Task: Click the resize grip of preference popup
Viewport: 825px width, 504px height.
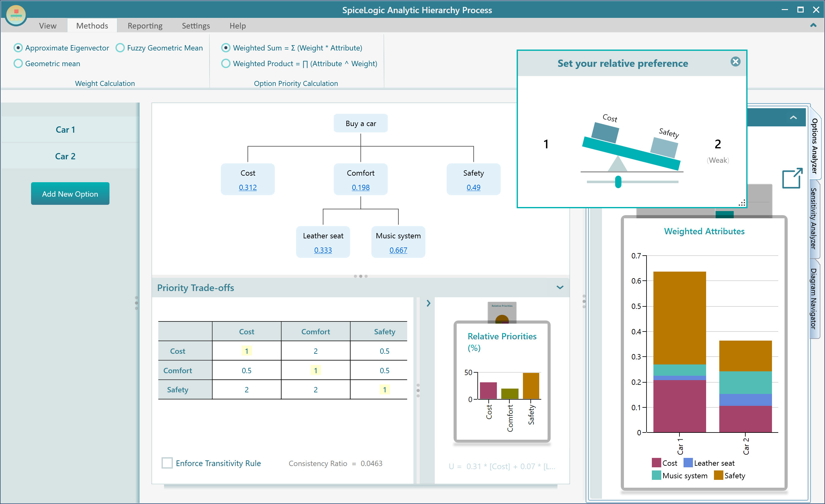Action: 742,203
